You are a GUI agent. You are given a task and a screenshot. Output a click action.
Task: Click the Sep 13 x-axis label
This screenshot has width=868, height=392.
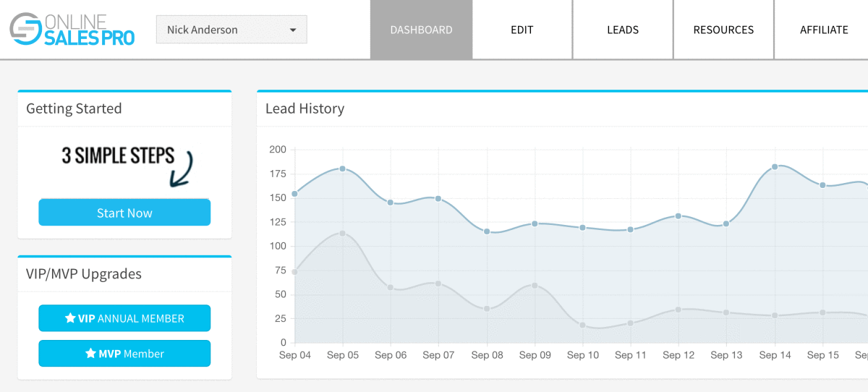coord(726,355)
